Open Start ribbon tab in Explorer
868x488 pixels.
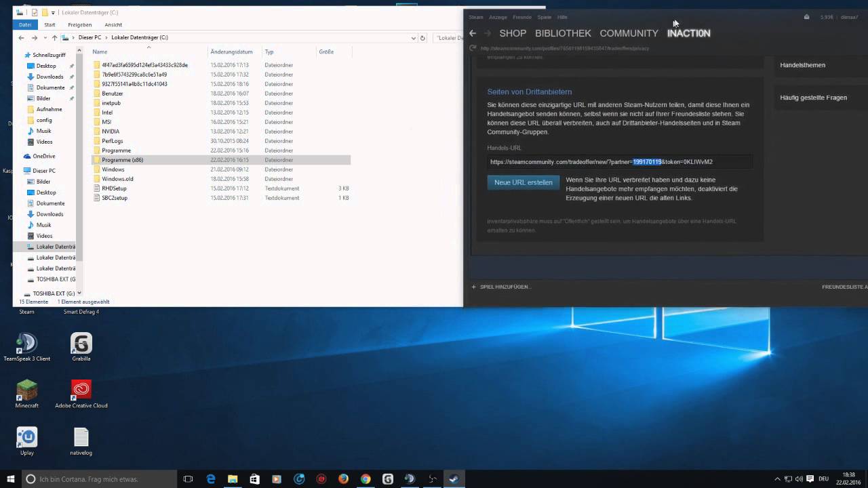tap(50, 24)
